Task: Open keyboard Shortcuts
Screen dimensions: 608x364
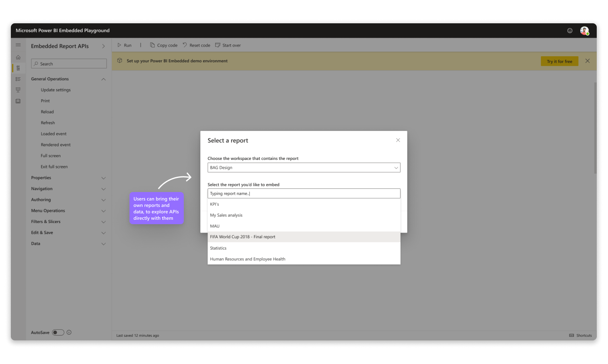Action: point(580,335)
